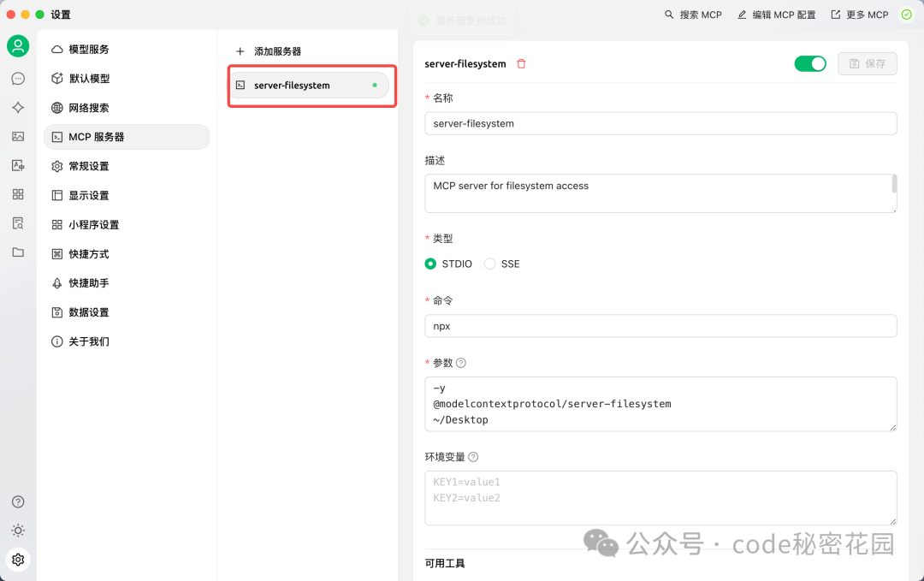924x581 pixels.
Task: Open the assistants panel via green avatar icon
Action: pyautogui.click(x=18, y=46)
